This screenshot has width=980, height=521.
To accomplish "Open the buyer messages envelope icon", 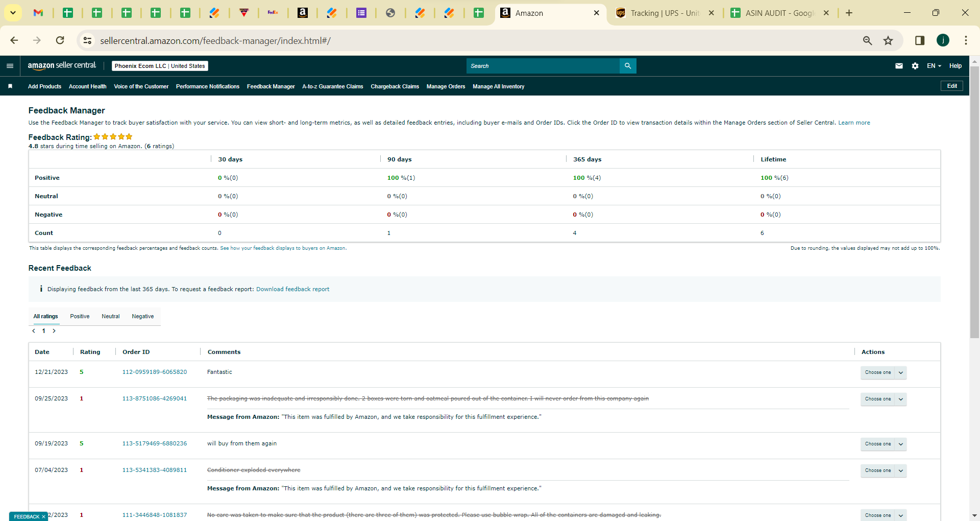I will (899, 66).
